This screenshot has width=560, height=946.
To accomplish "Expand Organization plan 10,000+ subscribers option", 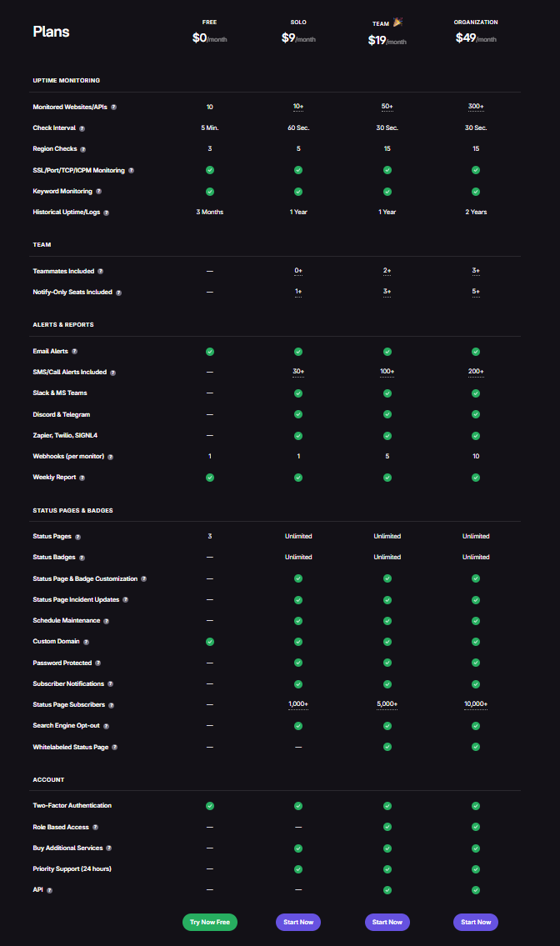I will pyautogui.click(x=476, y=704).
